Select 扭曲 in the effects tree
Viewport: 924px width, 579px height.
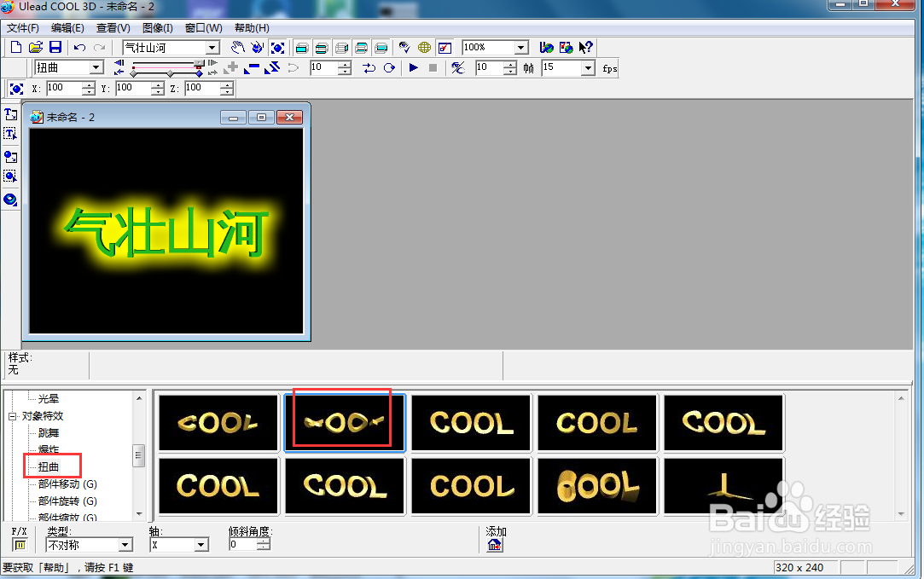click(49, 467)
